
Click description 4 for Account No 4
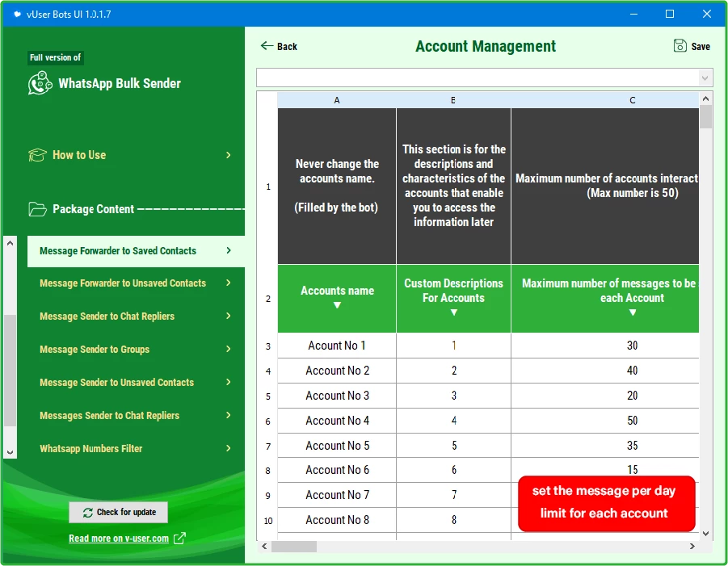pyautogui.click(x=453, y=421)
